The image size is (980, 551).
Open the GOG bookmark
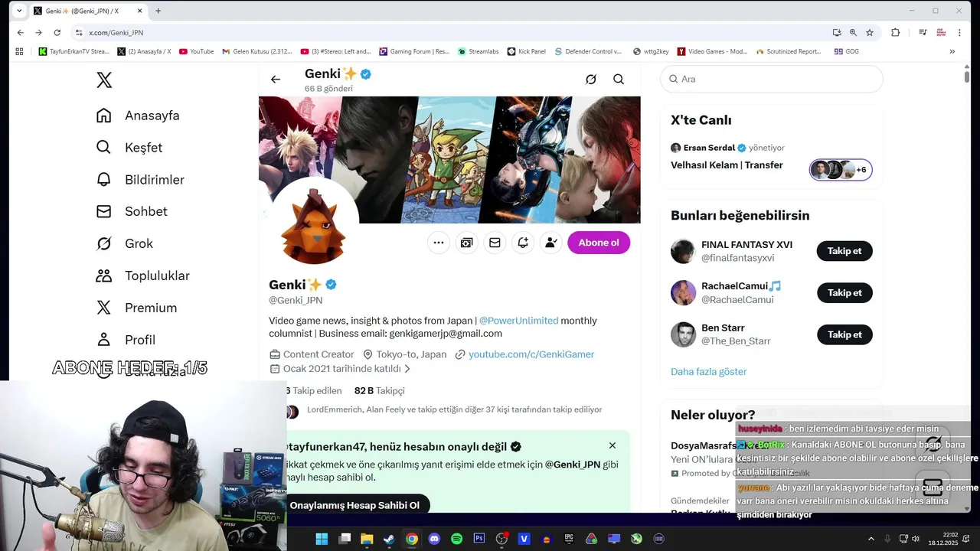tap(846, 51)
